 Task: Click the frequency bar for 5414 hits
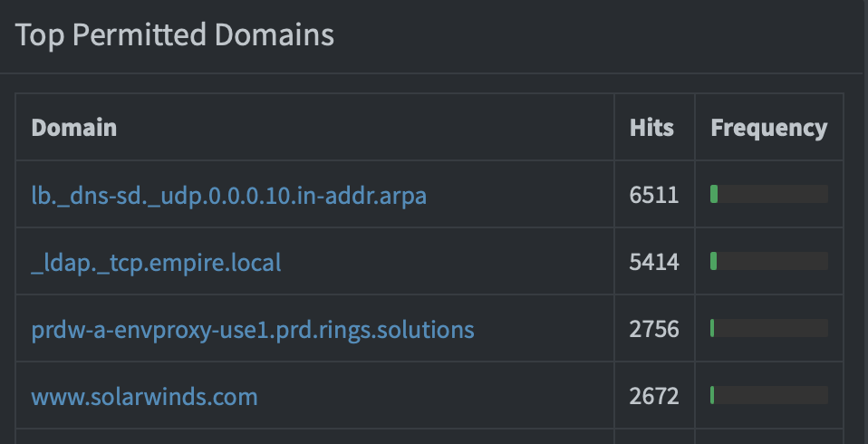click(x=769, y=261)
